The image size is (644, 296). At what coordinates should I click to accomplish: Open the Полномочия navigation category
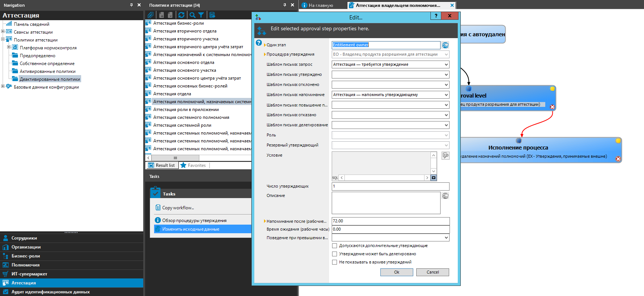click(72, 265)
